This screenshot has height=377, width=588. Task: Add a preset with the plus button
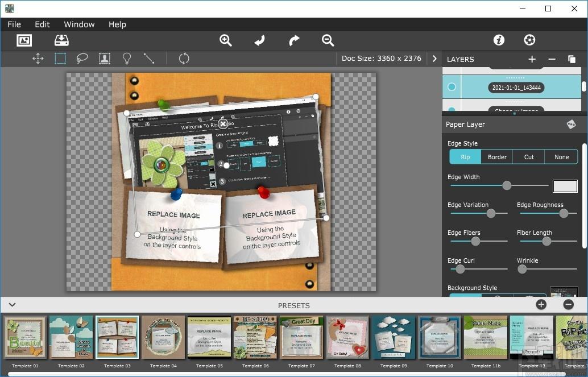pyautogui.click(x=541, y=305)
